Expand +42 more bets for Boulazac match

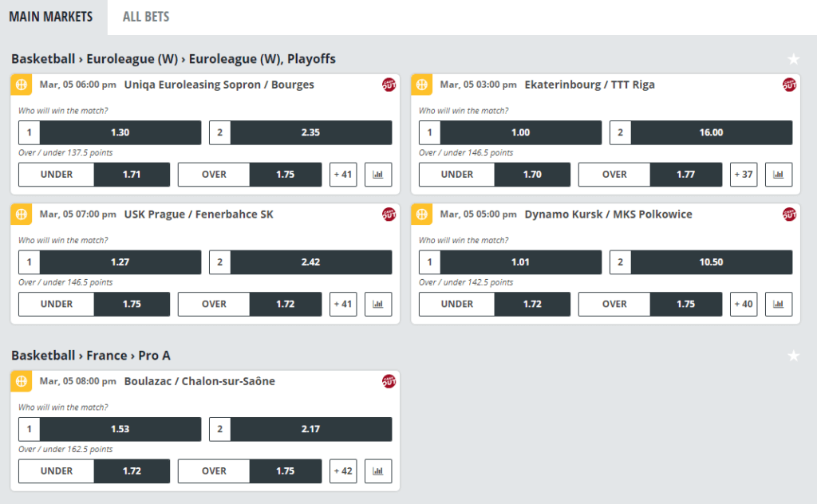(x=343, y=471)
